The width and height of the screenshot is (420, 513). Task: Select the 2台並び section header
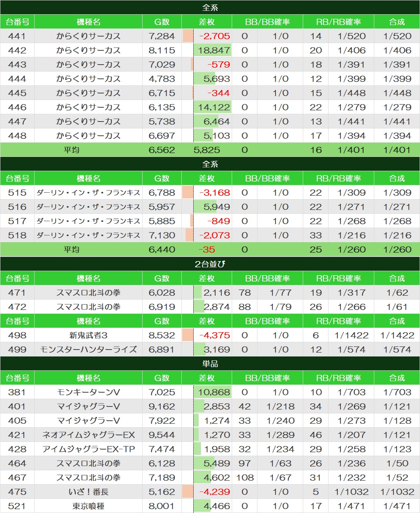coord(210,264)
